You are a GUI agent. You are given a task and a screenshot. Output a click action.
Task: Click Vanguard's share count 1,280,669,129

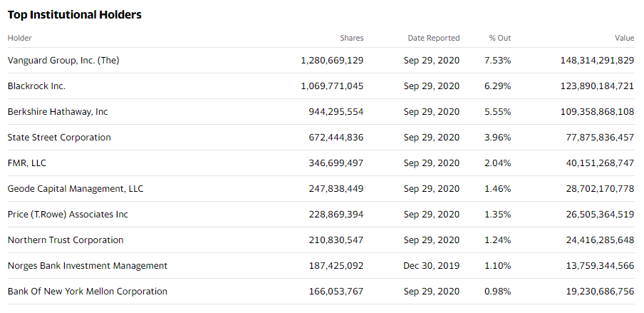332,61
